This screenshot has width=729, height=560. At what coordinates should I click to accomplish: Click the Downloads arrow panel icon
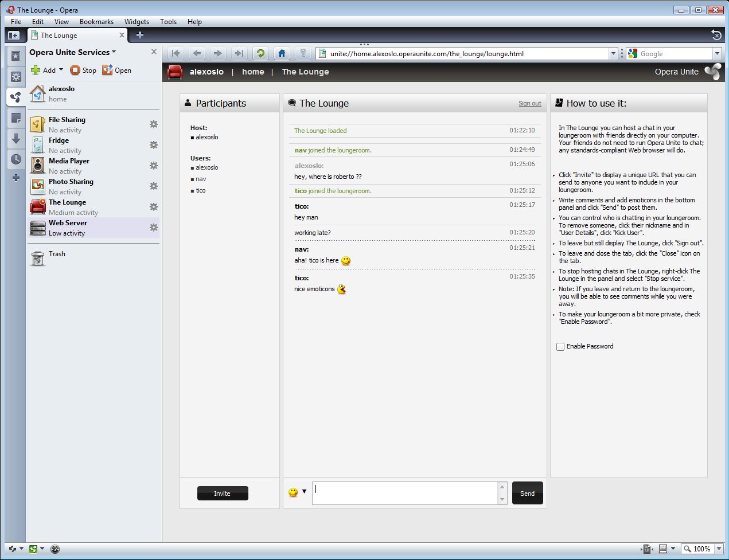point(15,139)
